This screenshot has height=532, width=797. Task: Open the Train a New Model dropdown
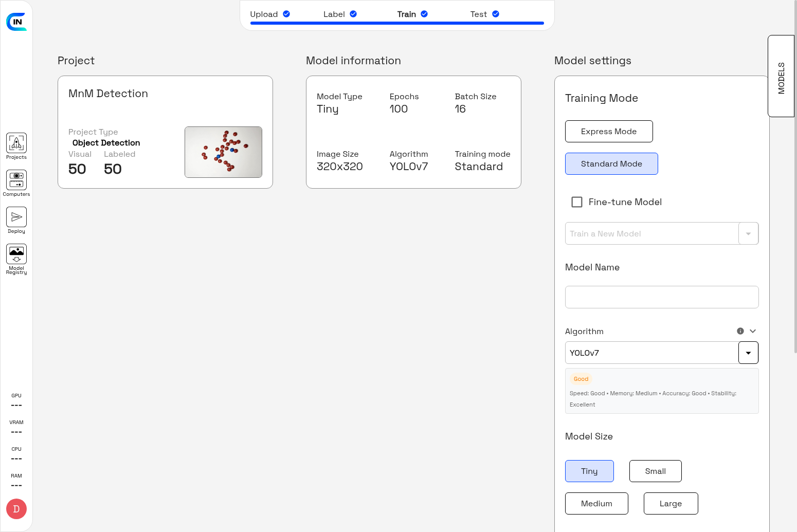coord(748,233)
